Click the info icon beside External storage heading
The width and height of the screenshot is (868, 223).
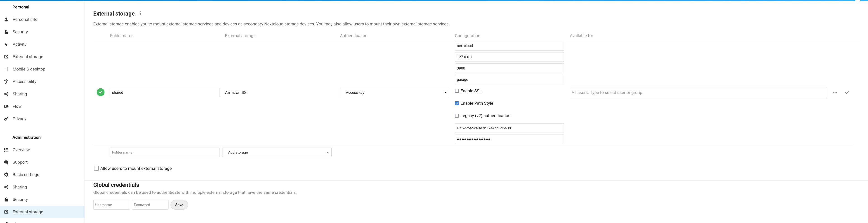[140, 14]
